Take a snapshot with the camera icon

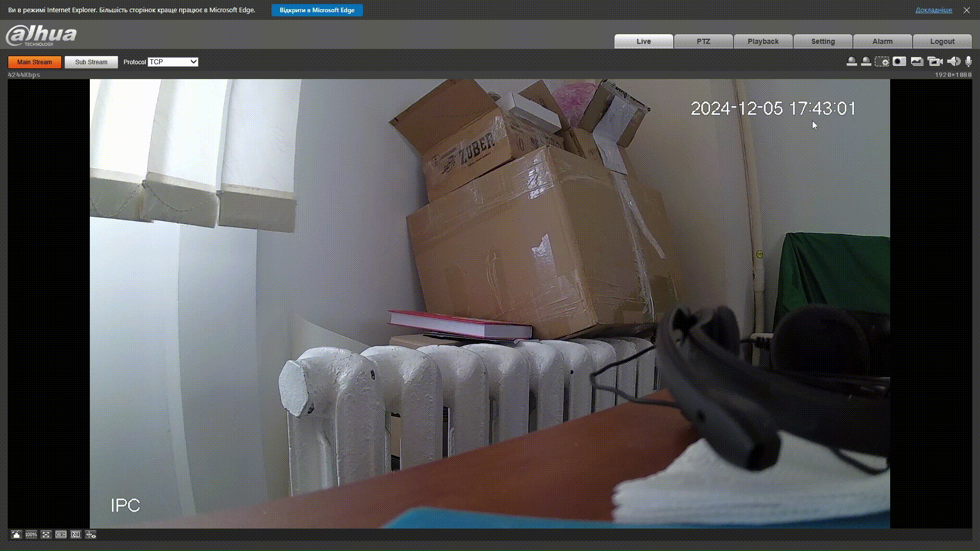(x=899, y=62)
